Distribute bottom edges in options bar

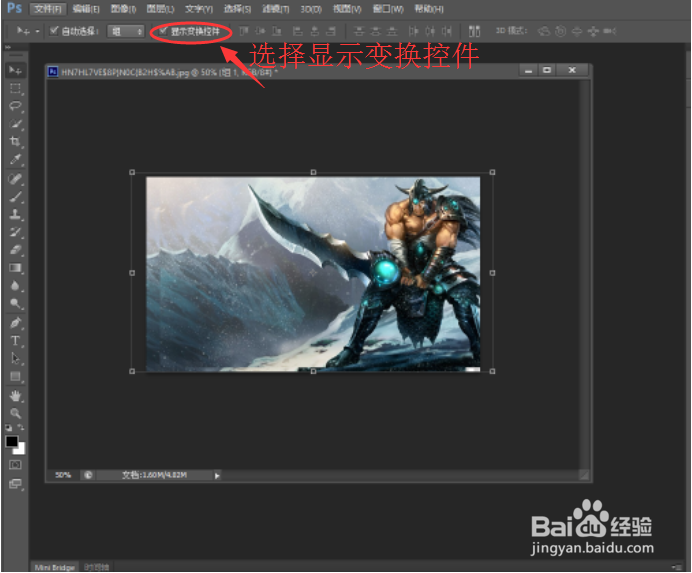[x=392, y=31]
